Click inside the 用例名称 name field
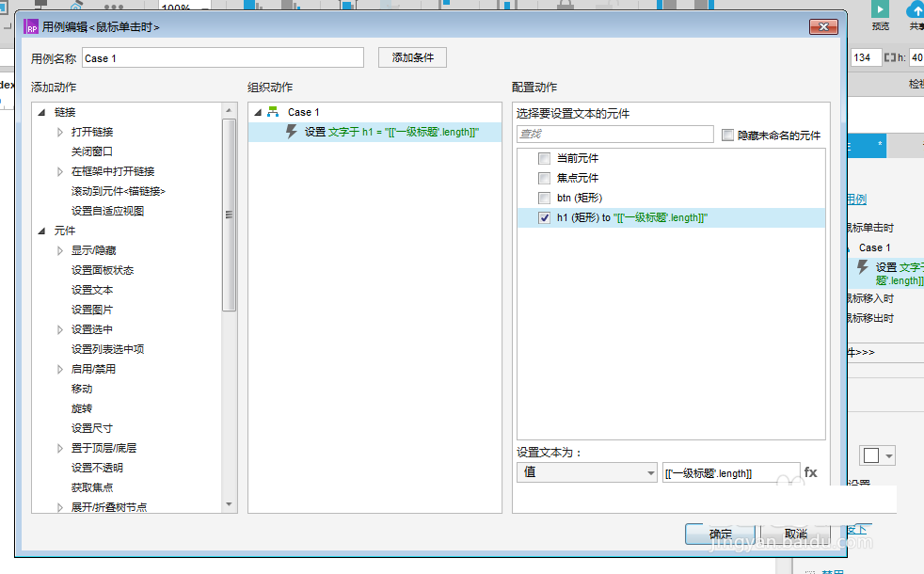Screen dimensions: 924x574 click(x=221, y=56)
